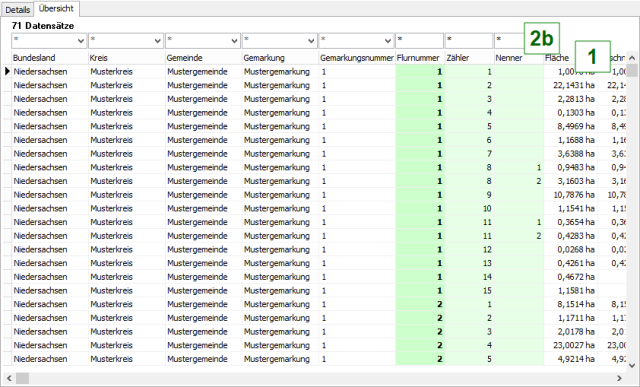Click the Fläche value 0,1303 ha
The height and width of the screenshot is (387, 640).
(571, 113)
